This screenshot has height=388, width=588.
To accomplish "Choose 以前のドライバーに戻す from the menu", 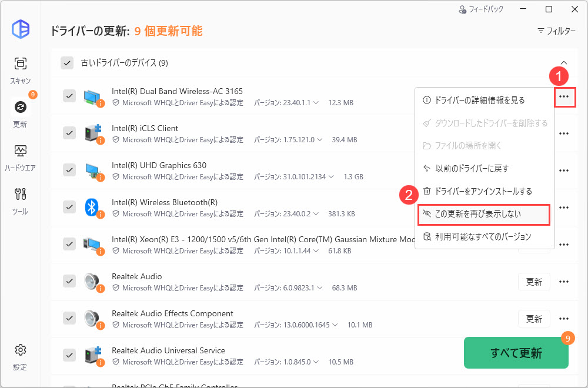I will click(485, 168).
